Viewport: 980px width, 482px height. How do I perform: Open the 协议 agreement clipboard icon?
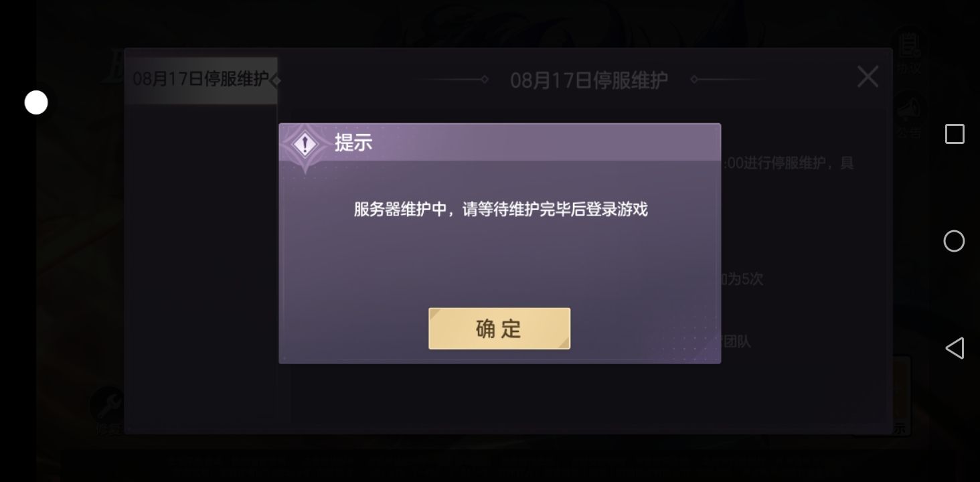(x=909, y=50)
